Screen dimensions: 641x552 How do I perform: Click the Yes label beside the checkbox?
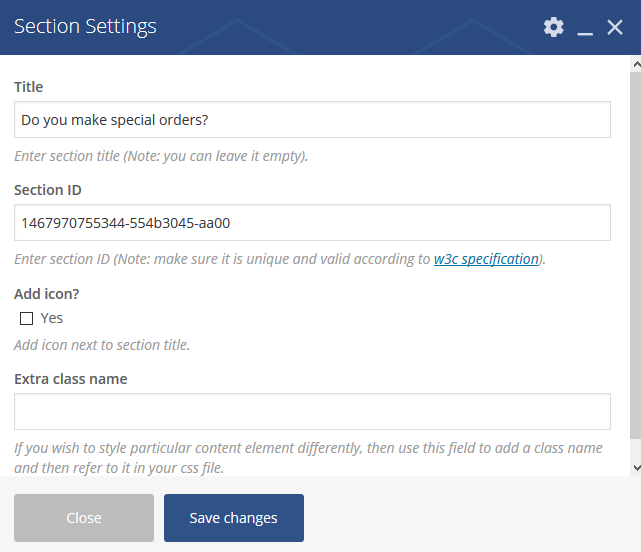point(52,318)
